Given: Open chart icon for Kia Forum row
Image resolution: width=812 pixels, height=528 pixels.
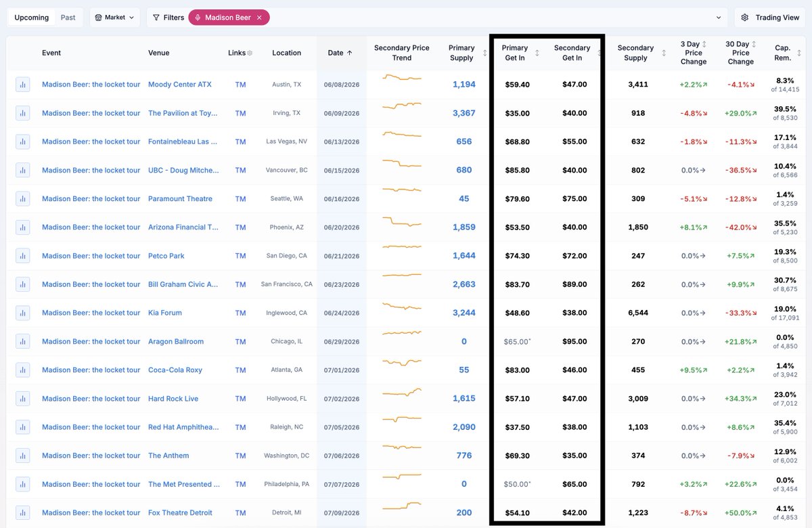Looking at the screenshot, I should point(23,313).
